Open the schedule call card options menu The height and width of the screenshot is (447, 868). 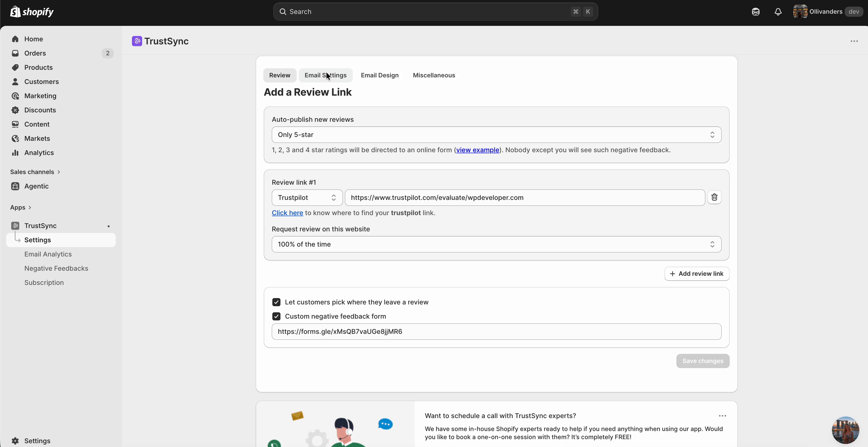[x=722, y=416]
